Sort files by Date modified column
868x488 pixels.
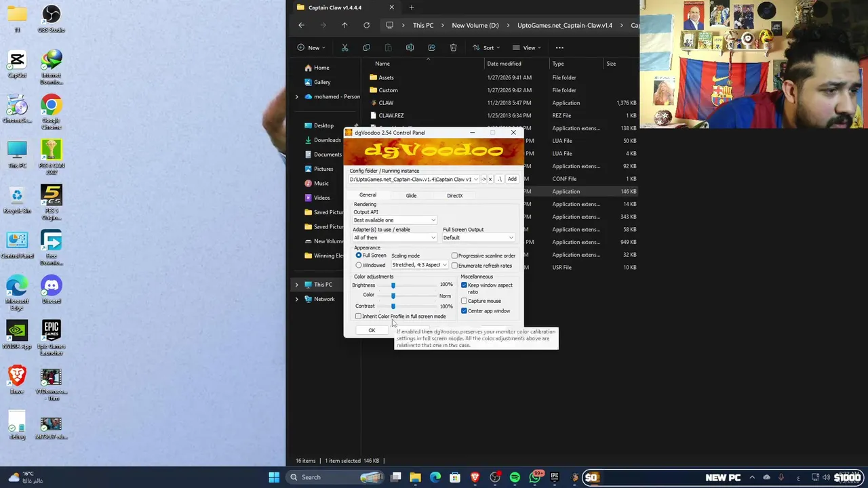click(504, 64)
